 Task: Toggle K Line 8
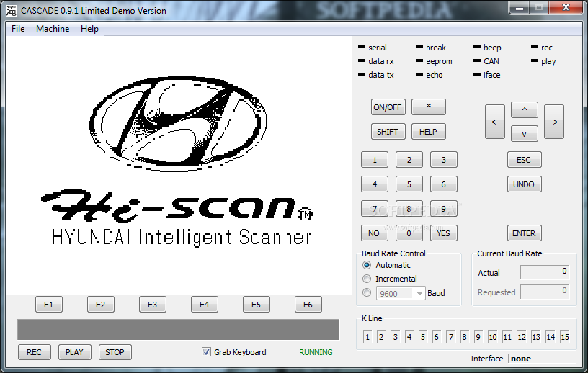pyautogui.click(x=464, y=337)
